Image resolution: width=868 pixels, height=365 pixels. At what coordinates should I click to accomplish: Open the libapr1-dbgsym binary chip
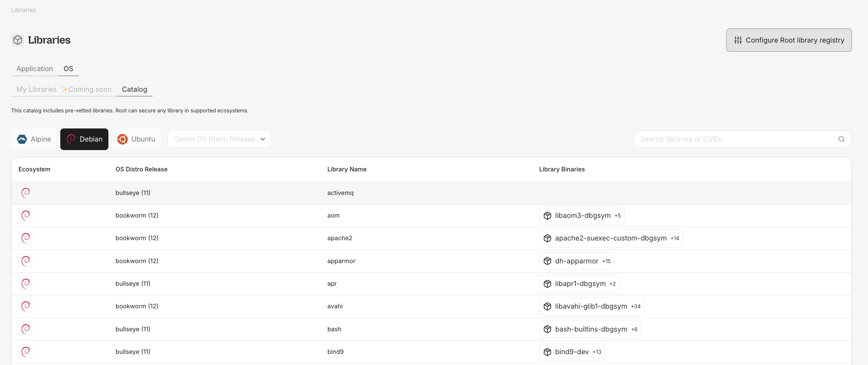click(580, 284)
